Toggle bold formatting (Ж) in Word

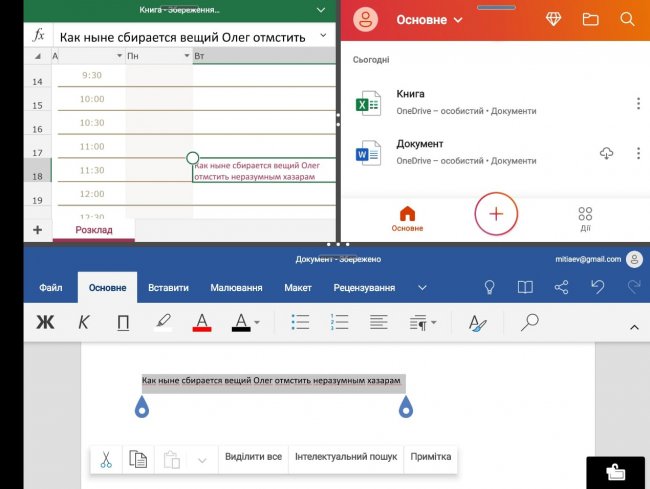(x=45, y=322)
